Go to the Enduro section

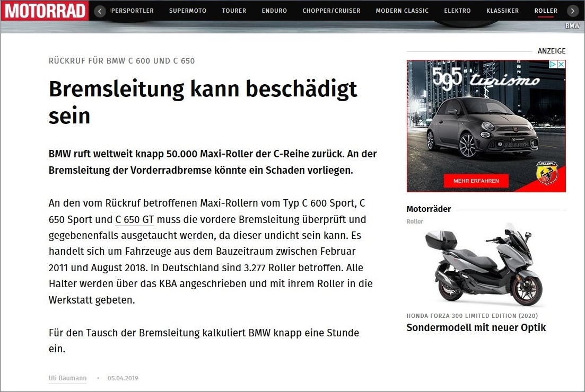point(274,11)
